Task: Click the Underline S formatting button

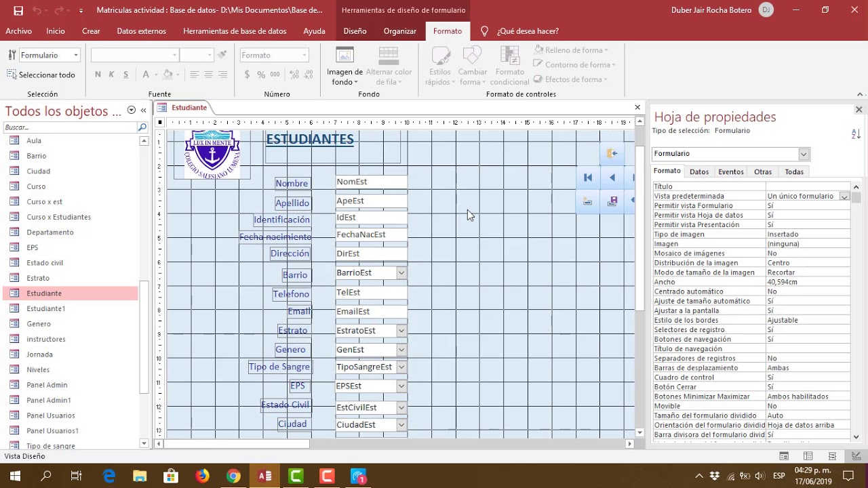Action: coord(125,75)
